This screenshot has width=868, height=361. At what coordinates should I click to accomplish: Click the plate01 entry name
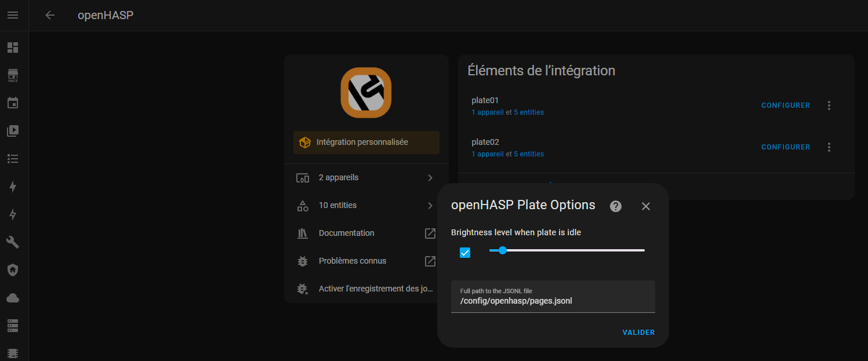[x=485, y=101]
